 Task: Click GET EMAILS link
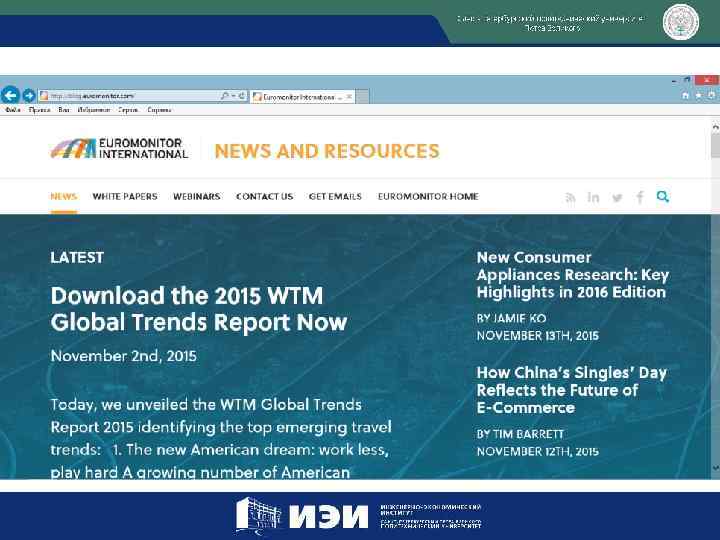click(335, 197)
